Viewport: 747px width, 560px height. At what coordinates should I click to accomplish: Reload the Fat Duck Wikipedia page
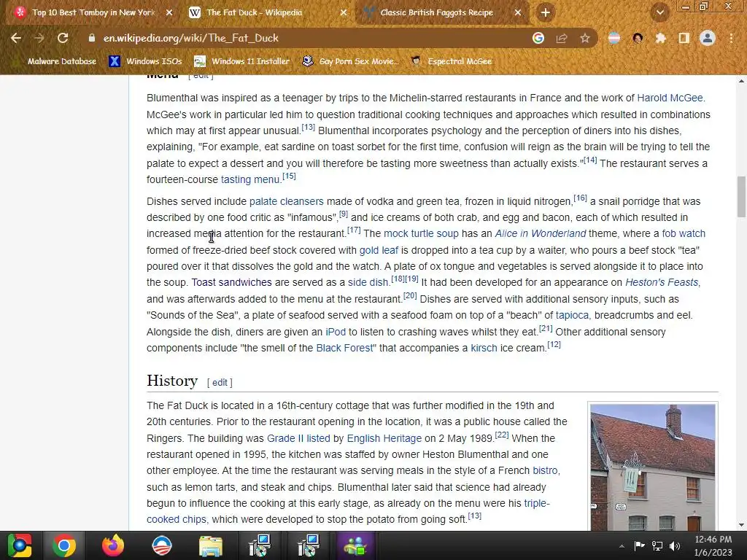pos(63,38)
